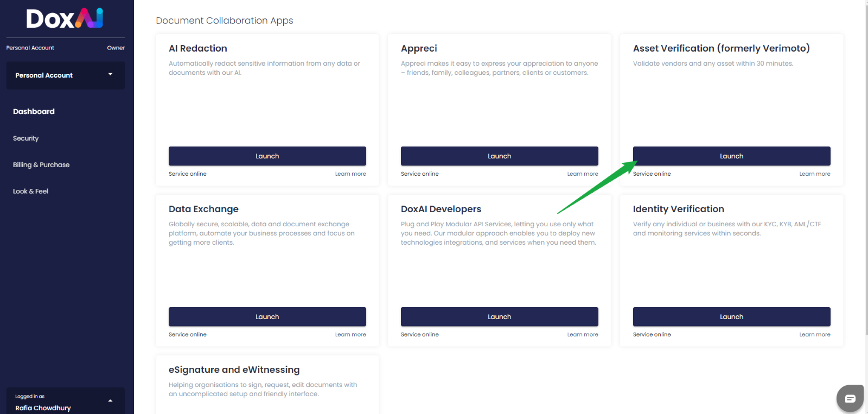Expand the logged-in user menu arrow
868x414 pixels.
coord(110,401)
